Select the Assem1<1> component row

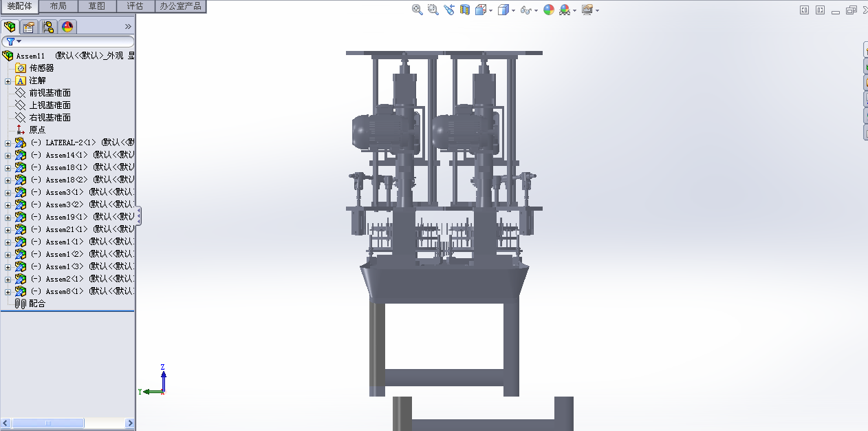[74, 242]
